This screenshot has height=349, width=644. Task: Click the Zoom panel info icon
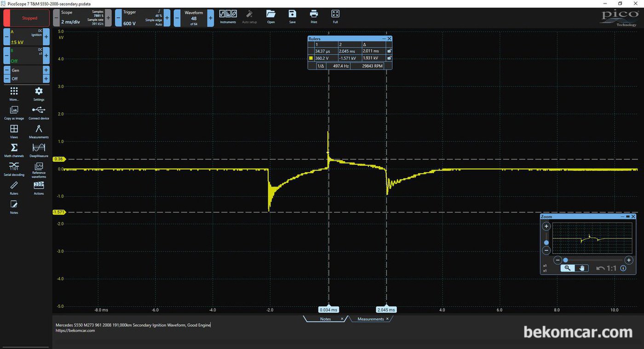click(623, 268)
